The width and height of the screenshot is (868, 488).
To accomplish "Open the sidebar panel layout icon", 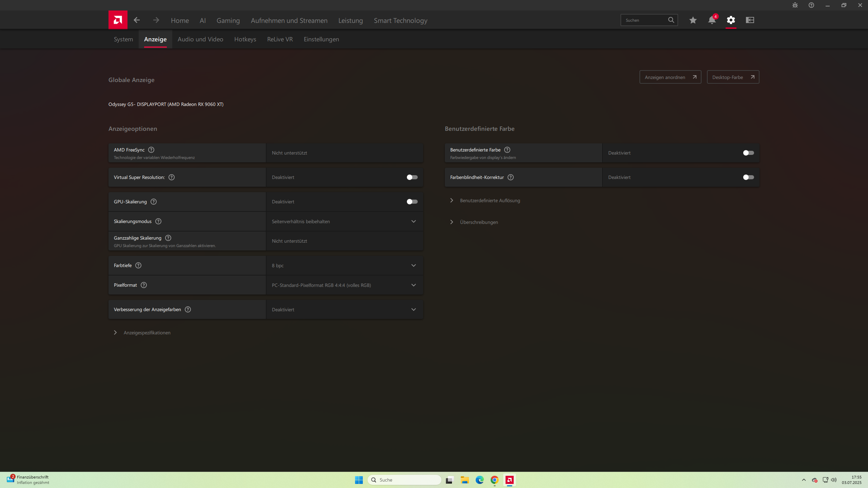I will pos(750,20).
